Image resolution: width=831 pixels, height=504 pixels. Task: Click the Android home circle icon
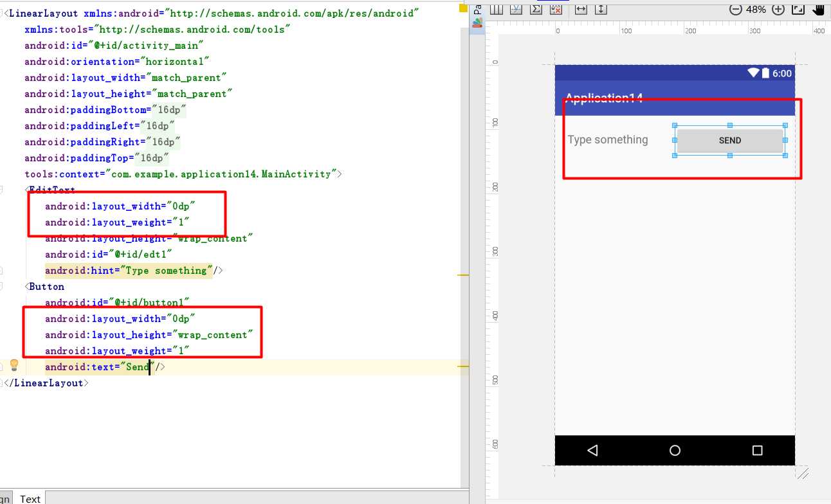point(675,451)
